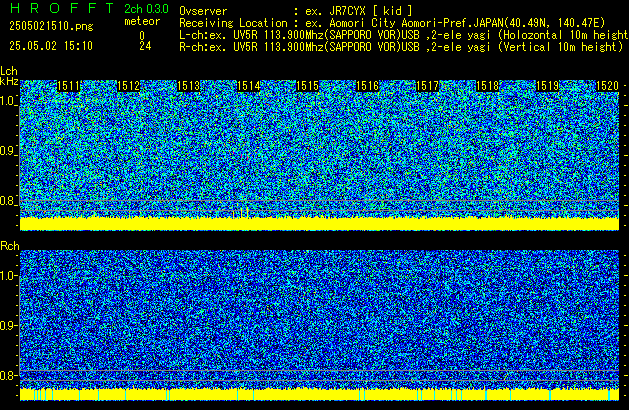Click the kHz unit label

pos(9,81)
